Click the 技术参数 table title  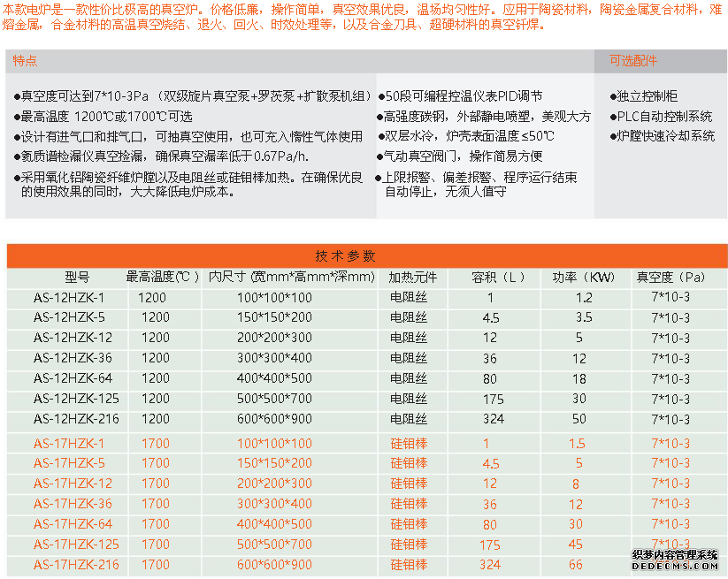tap(346, 255)
